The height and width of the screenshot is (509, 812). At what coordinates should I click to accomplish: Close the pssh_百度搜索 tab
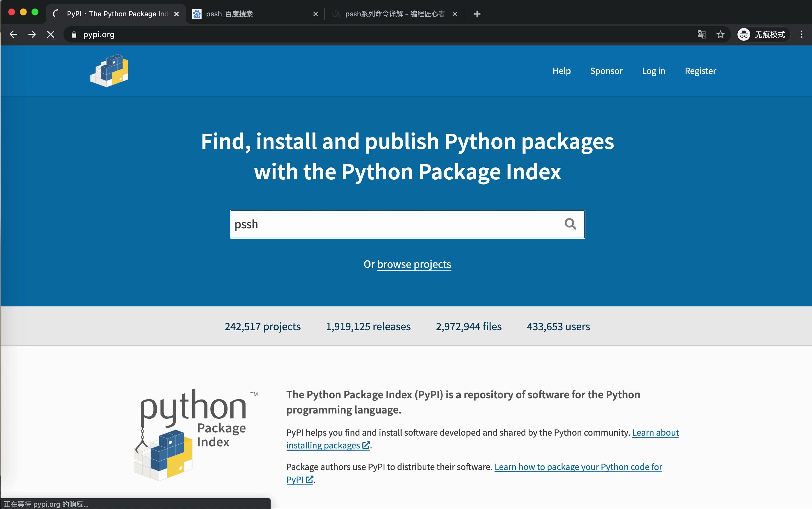(315, 14)
